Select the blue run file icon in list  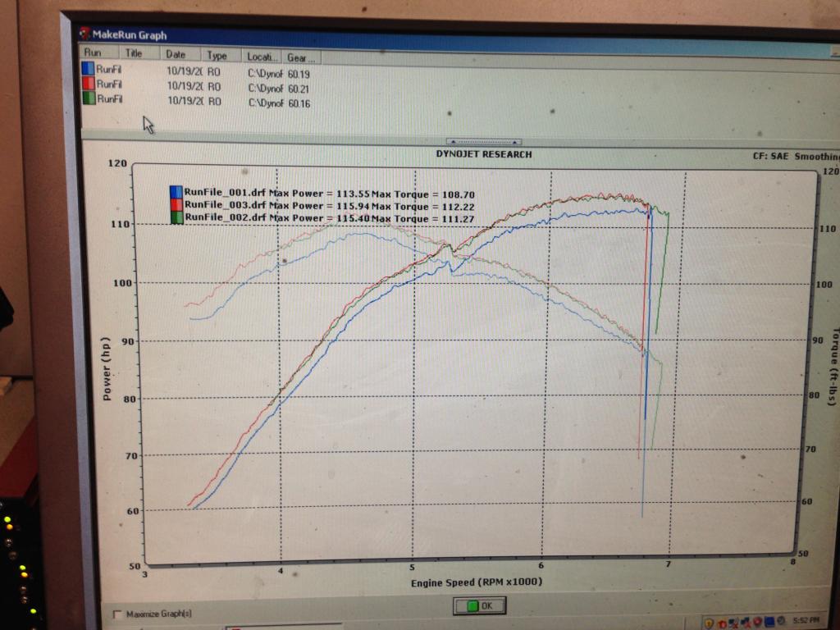point(89,70)
